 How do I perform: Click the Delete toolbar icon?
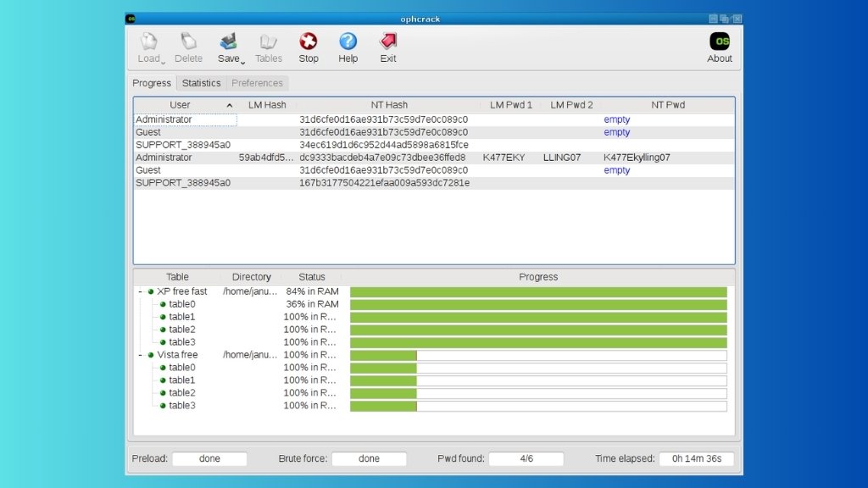[x=188, y=42]
